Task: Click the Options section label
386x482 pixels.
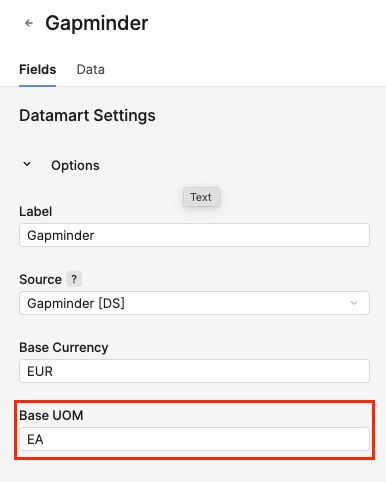Action: (75, 165)
